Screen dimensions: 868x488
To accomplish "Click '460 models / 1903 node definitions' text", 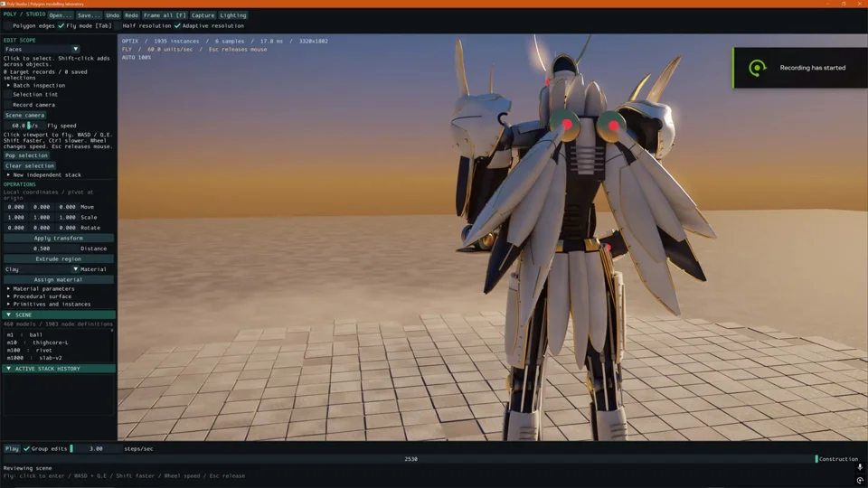I will pos(58,324).
